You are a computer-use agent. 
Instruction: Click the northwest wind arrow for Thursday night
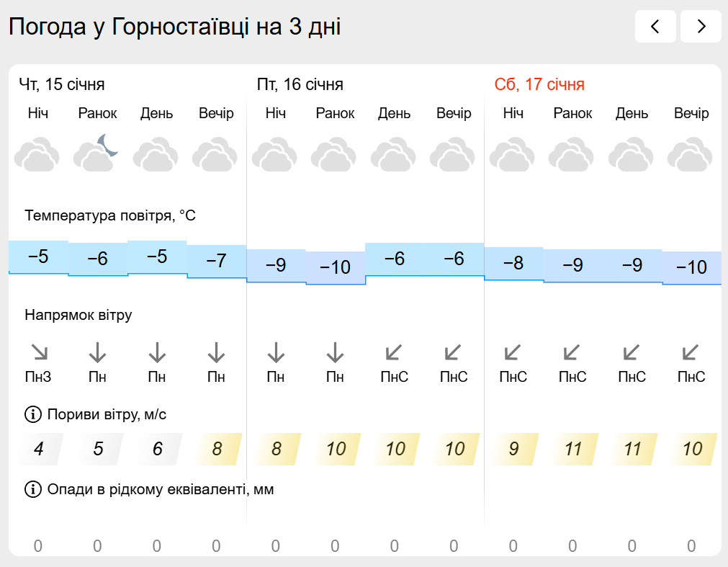click(38, 353)
